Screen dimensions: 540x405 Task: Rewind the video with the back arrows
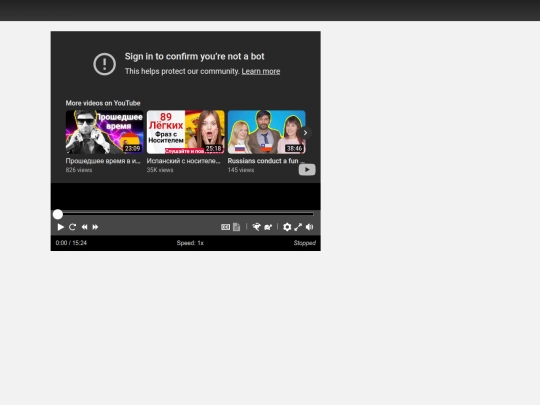[x=84, y=227]
